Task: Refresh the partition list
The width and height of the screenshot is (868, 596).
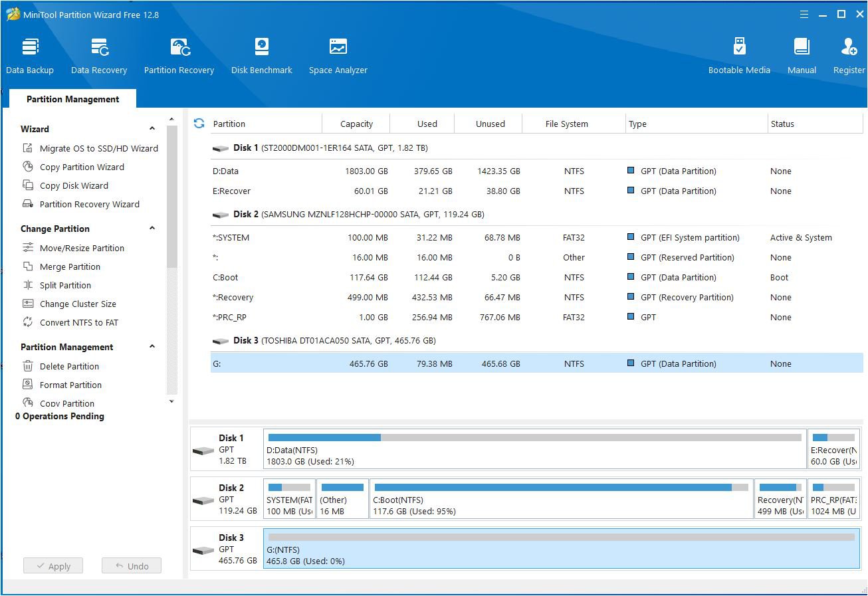Action: pyautogui.click(x=199, y=123)
